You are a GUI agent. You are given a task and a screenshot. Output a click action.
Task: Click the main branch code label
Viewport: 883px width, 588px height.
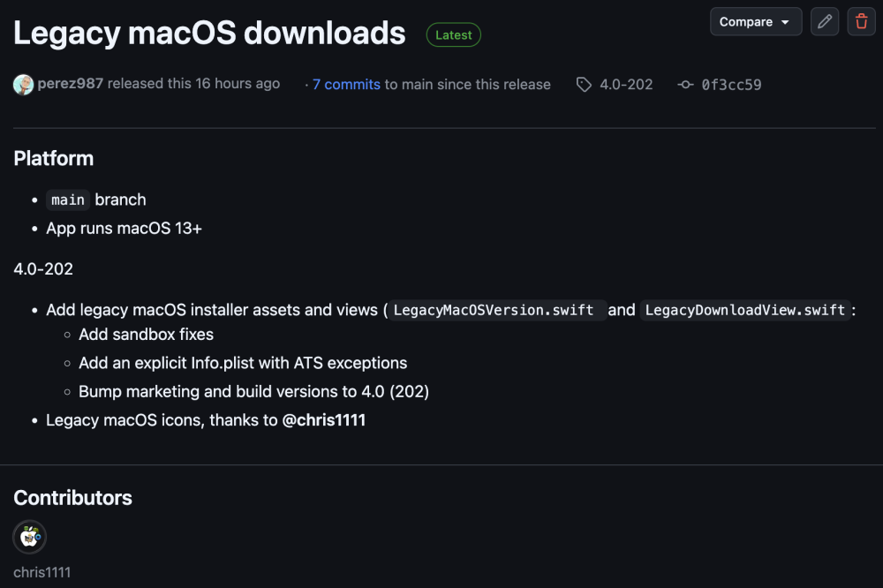coord(68,200)
